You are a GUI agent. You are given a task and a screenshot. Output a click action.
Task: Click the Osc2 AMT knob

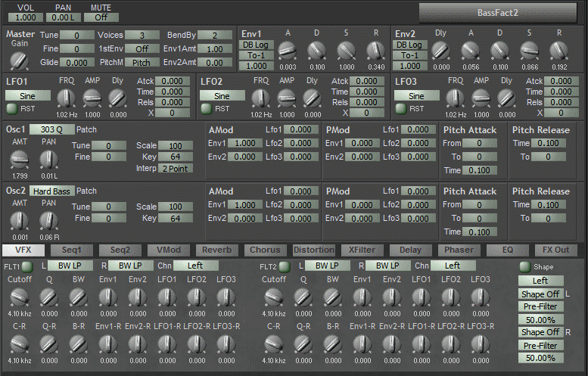tap(19, 221)
